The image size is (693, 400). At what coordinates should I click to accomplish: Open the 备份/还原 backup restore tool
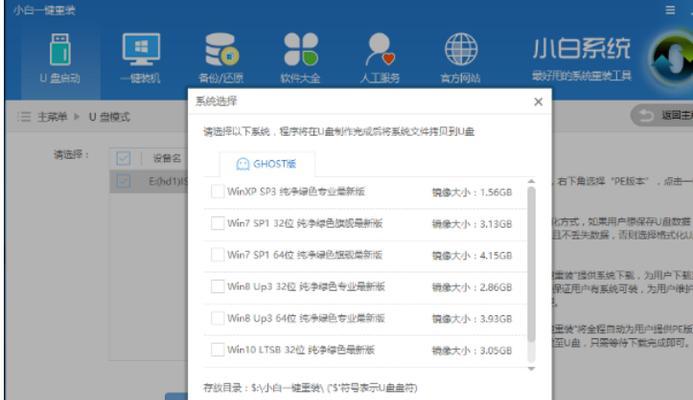[x=221, y=59]
